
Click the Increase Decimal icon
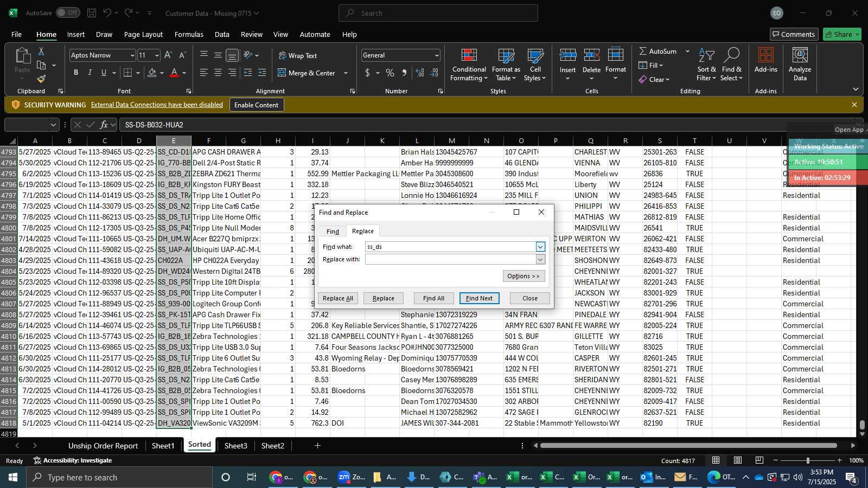[420, 73]
